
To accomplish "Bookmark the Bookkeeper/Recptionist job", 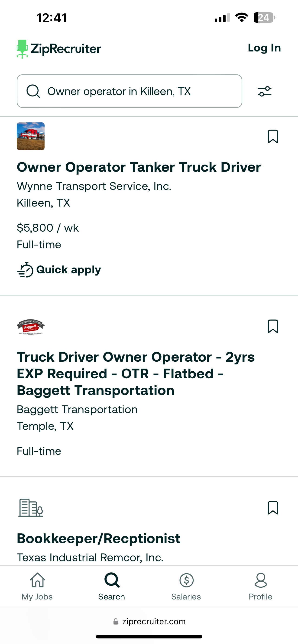I will (x=273, y=508).
